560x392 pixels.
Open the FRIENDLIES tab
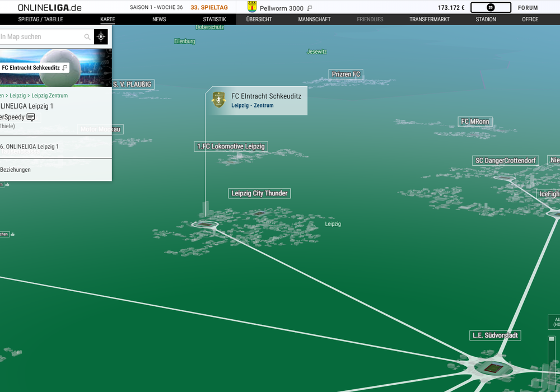(x=370, y=19)
